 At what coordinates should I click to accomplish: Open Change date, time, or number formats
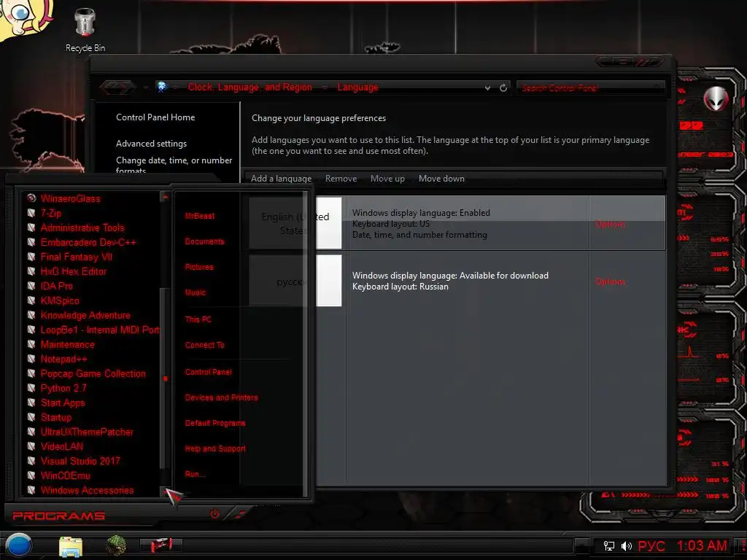tap(174, 166)
